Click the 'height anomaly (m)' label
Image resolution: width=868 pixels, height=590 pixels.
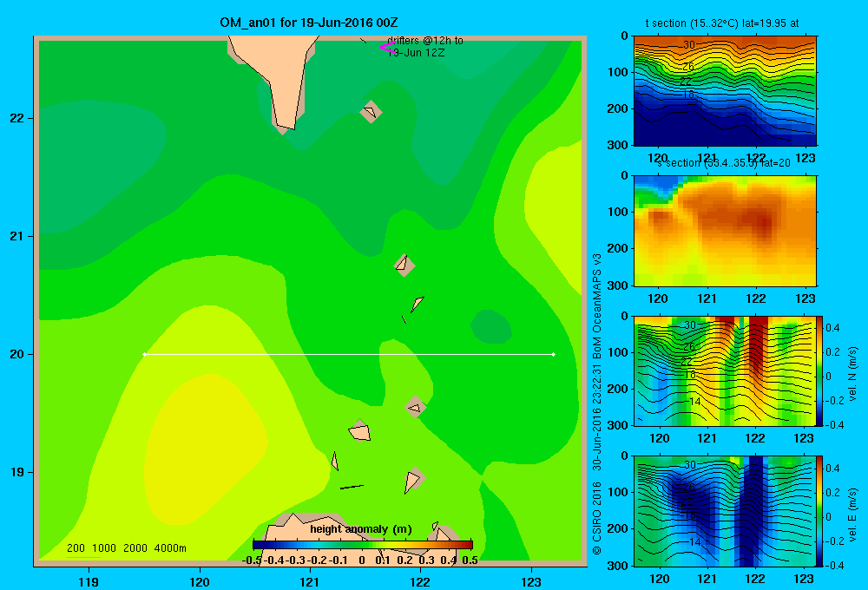pyautogui.click(x=361, y=529)
